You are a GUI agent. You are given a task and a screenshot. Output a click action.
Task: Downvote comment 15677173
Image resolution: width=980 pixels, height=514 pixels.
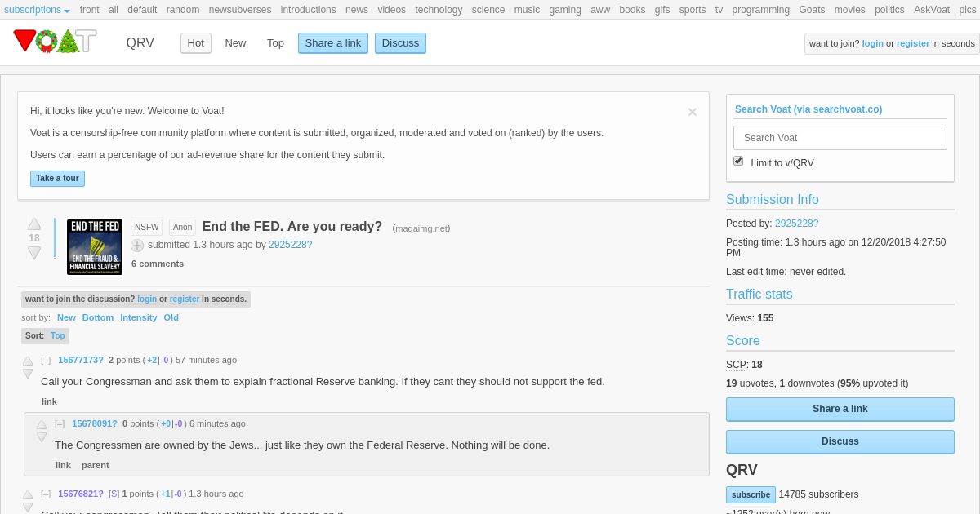click(28, 374)
